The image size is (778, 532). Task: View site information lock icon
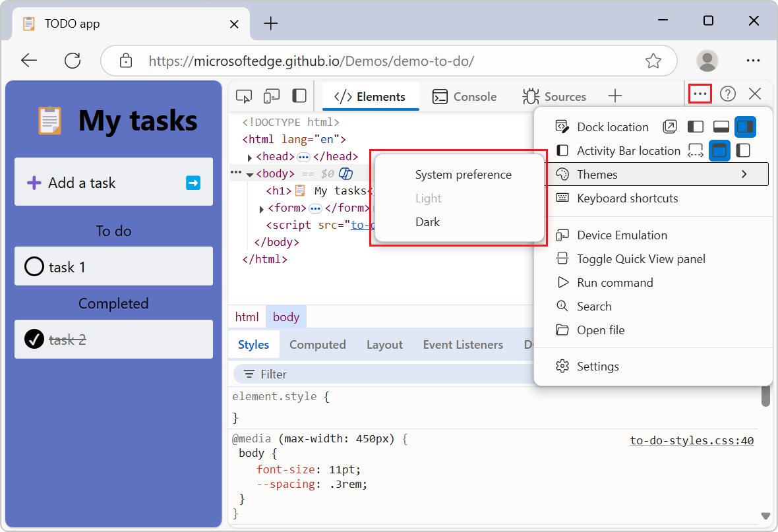126,61
